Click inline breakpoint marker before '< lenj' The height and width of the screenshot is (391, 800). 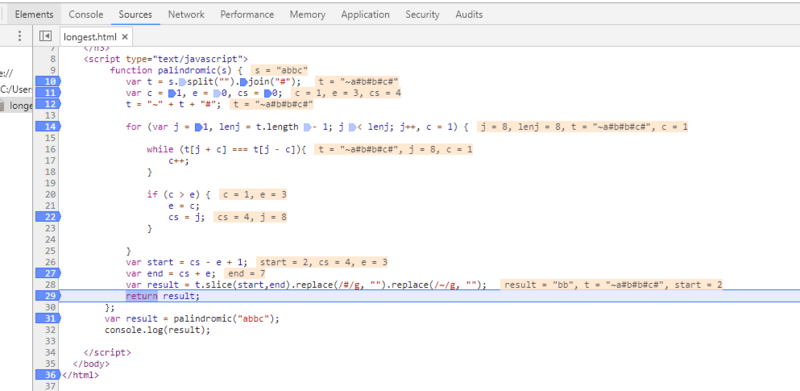pos(352,127)
